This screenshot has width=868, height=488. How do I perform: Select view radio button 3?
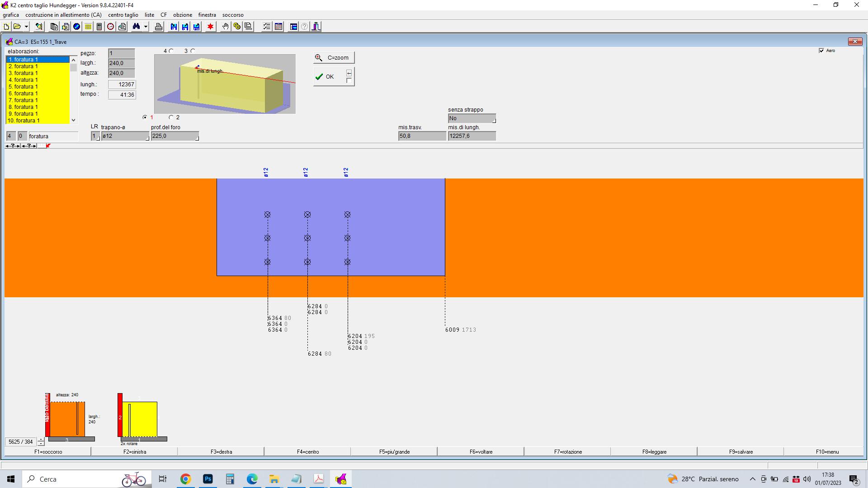click(193, 51)
